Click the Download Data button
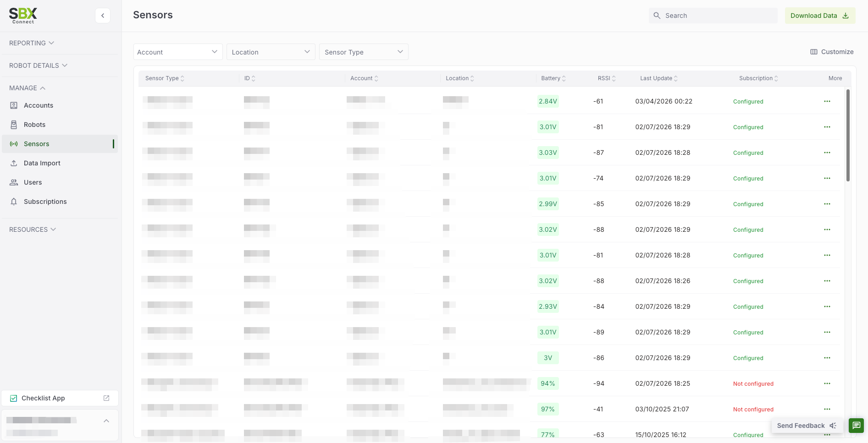The width and height of the screenshot is (868, 443). point(820,16)
